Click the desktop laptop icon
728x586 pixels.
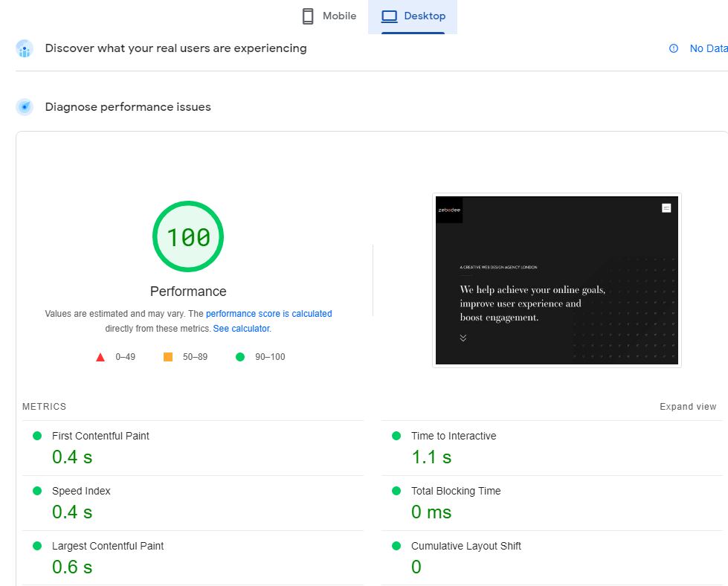click(389, 16)
